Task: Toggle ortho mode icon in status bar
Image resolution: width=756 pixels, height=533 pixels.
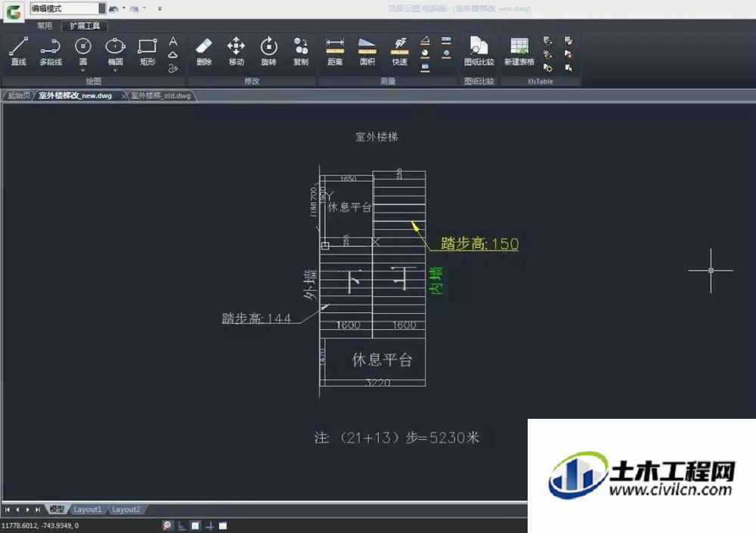Action: pos(181,525)
